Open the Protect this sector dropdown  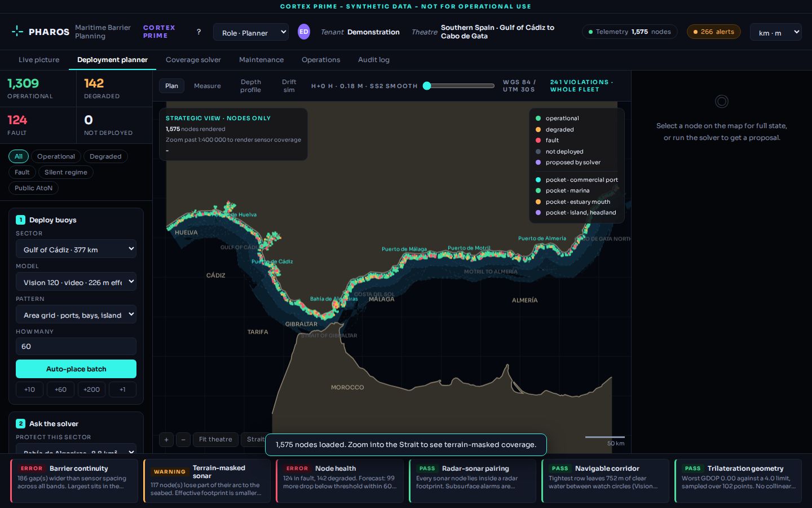pyautogui.click(x=76, y=449)
